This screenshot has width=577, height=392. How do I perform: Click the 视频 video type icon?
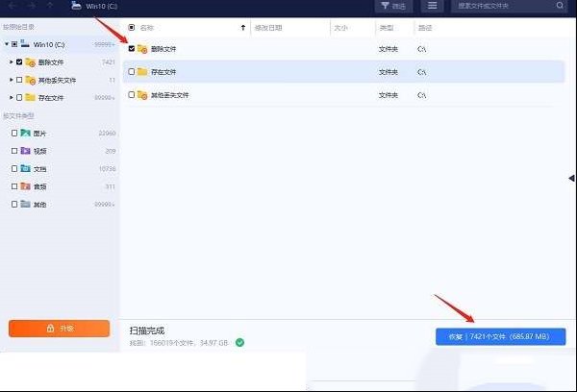tap(26, 151)
